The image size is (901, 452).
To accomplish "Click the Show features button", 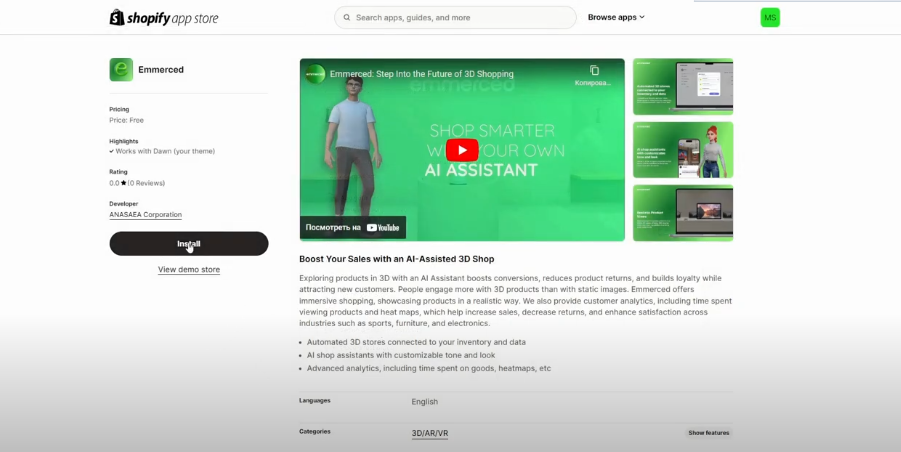I will tap(709, 432).
